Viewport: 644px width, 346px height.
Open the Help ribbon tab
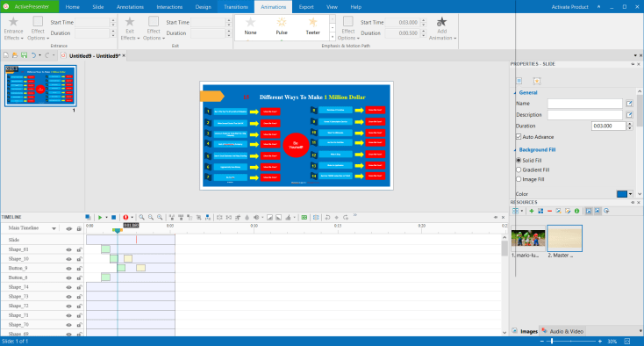[355, 7]
